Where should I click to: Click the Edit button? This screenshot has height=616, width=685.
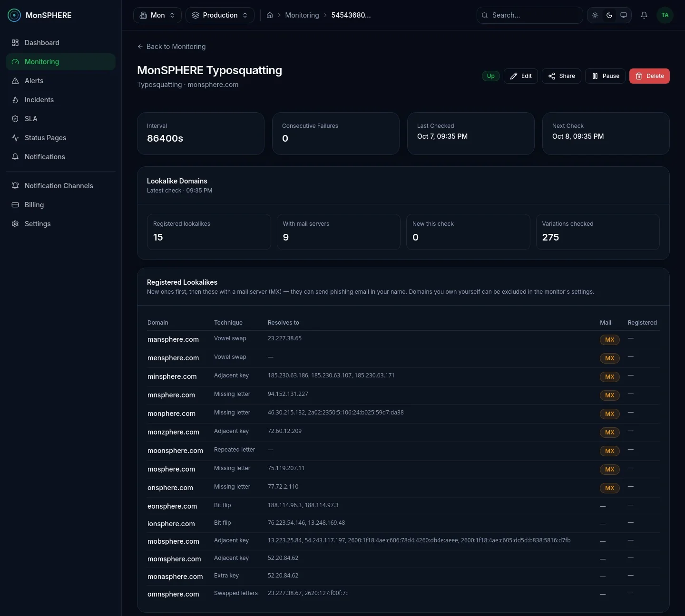521,76
